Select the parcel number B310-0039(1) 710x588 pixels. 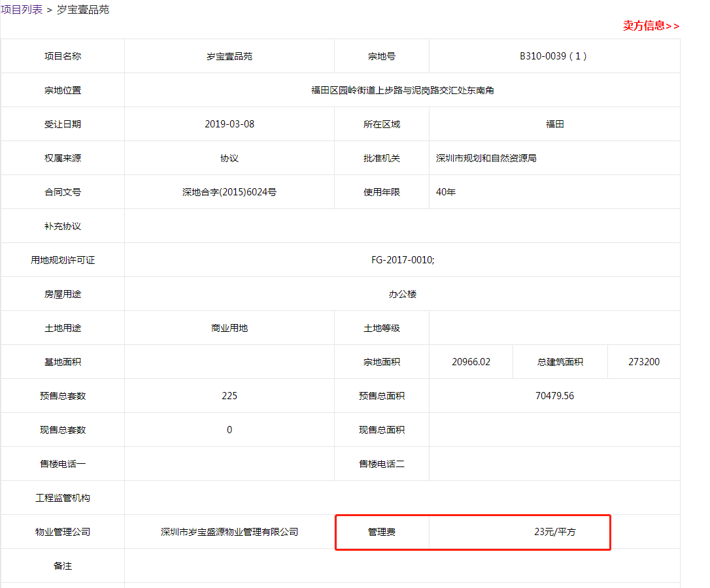(554, 56)
